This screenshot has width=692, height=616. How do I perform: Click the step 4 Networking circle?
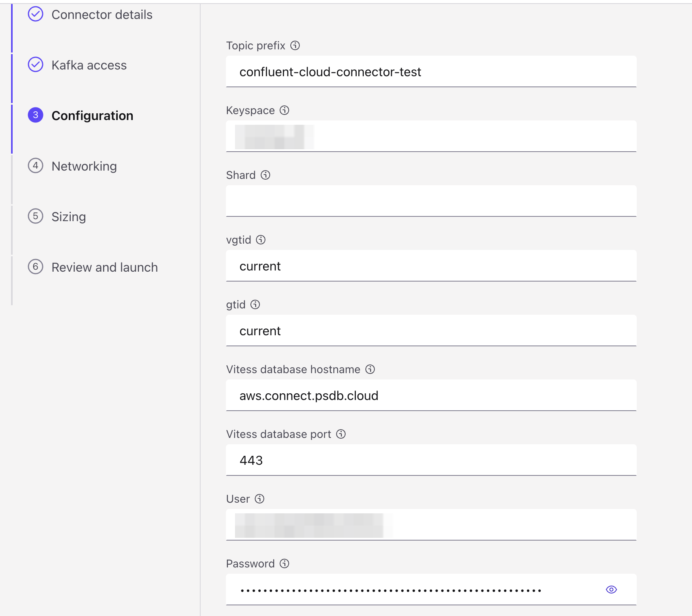click(x=36, y=165)
